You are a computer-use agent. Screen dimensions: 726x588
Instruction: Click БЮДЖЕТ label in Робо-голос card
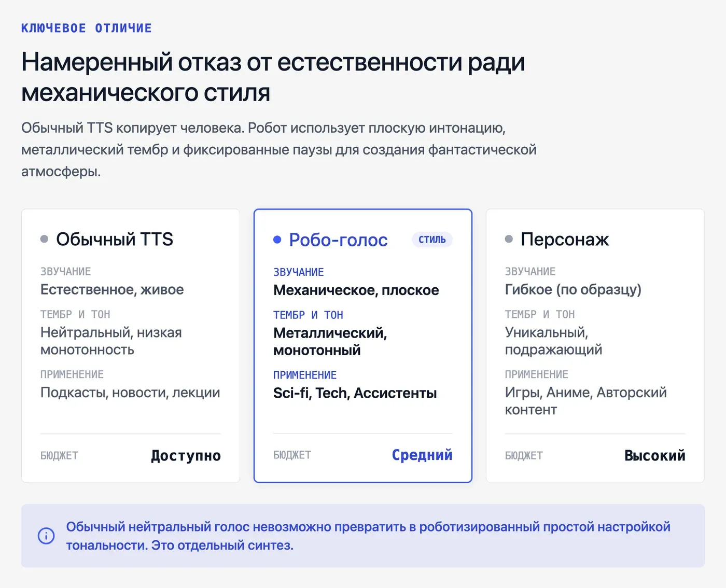point(292,455)
